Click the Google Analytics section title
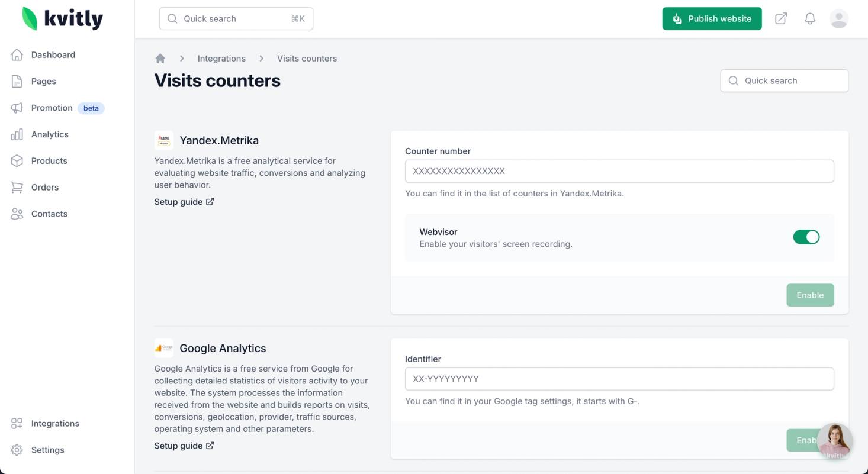Screen dimensions: 868x474 coord(223,349)
